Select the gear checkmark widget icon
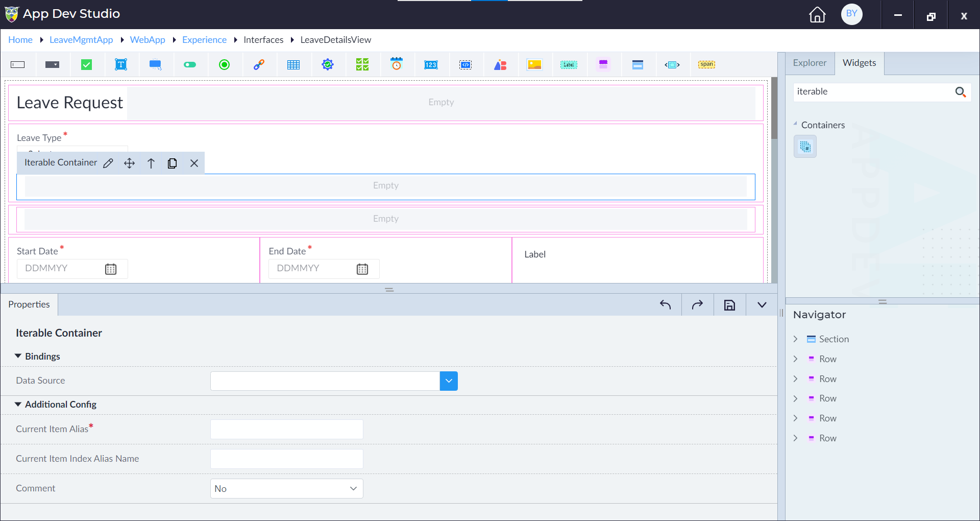The image size is (980, 521). pos(328,64)
